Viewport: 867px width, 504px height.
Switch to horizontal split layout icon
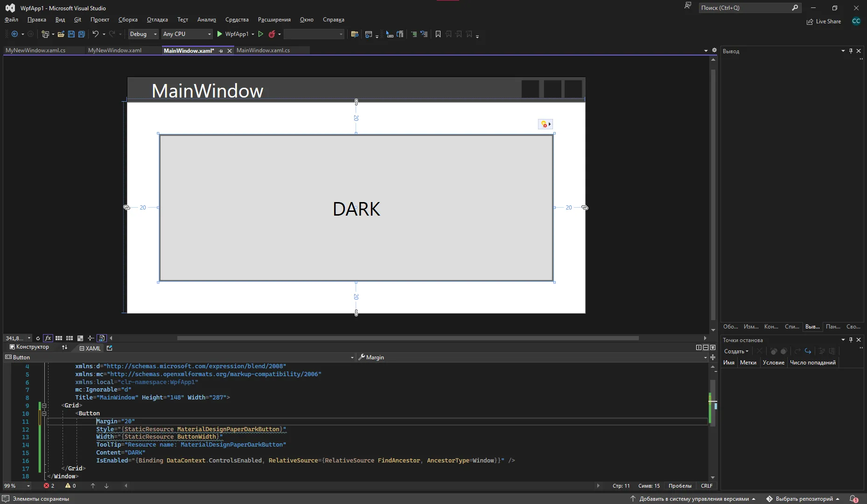coord(706,347)
